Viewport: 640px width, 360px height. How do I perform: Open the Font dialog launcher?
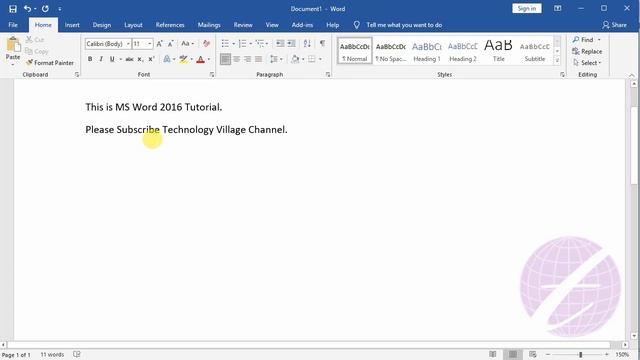pos(212,75)
